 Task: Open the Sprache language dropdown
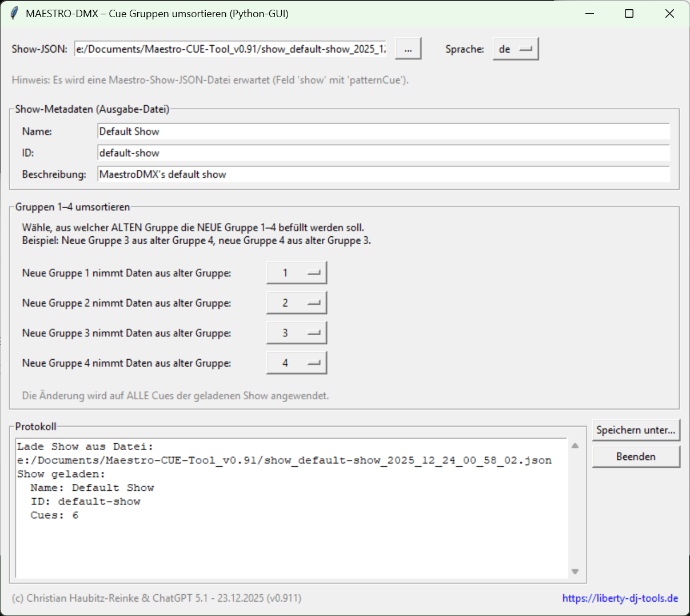click(x=515, y=49)
